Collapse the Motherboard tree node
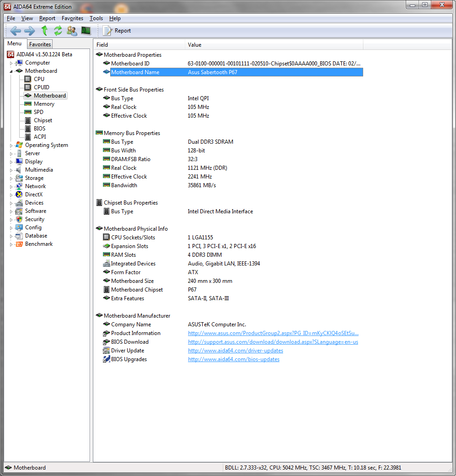The width and height of the screenshot is (456, 476). pos(11,71)
